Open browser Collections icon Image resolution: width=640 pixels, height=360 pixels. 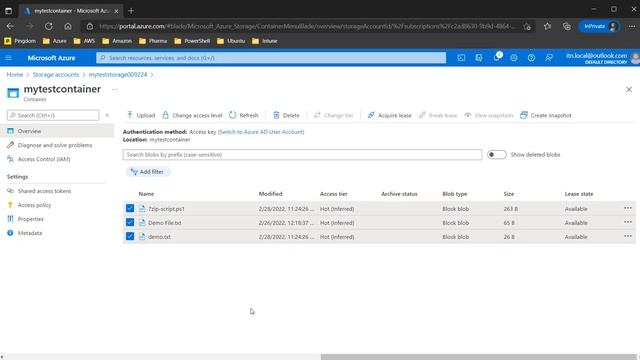(x=567, y=26)
